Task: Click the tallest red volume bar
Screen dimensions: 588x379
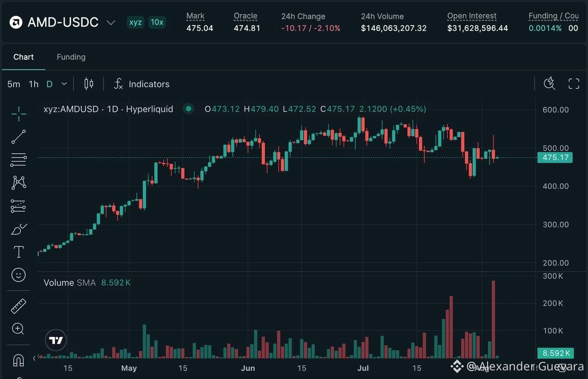Action: coord(493,319)
